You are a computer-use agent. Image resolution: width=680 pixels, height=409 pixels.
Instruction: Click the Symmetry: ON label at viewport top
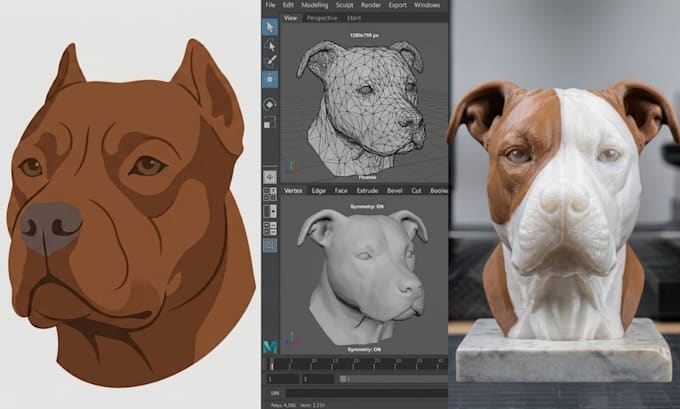(x=367, y=207)
